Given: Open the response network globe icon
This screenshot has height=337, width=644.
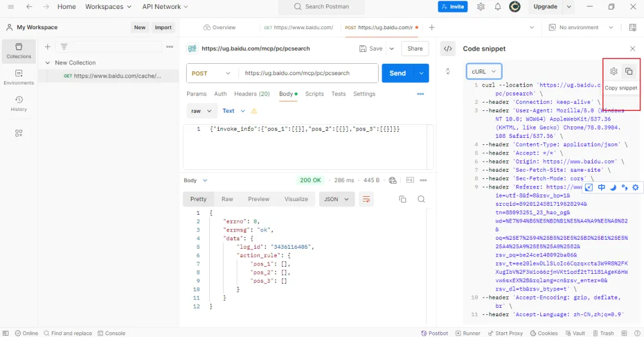Looking at the screenshot, I should point(392,180).
